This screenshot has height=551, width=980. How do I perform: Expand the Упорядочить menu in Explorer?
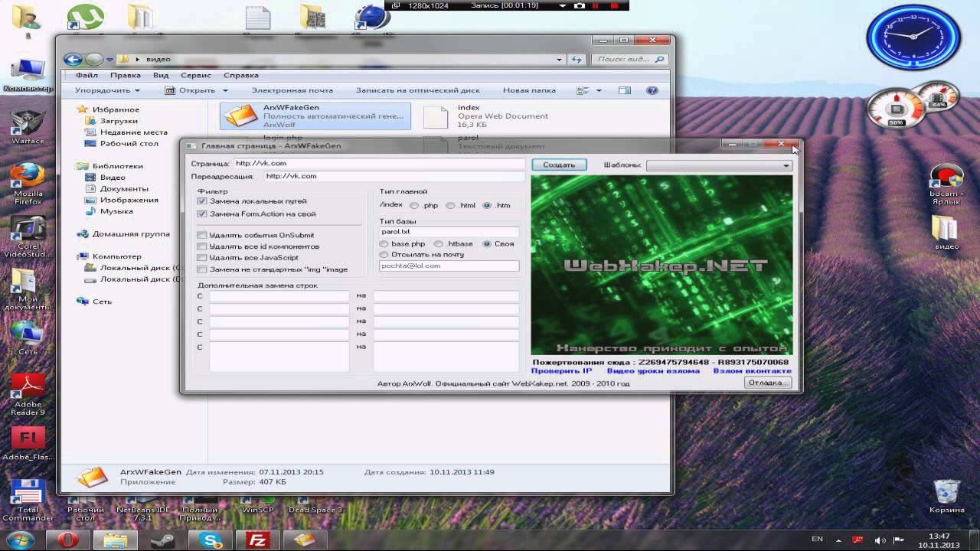(107, 90)
